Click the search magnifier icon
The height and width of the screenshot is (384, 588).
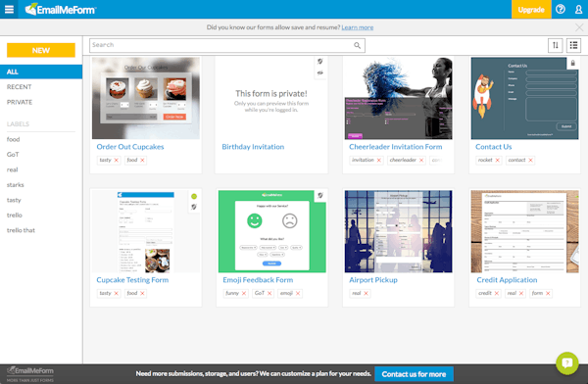pyautogui.click(x=357, y=45)
